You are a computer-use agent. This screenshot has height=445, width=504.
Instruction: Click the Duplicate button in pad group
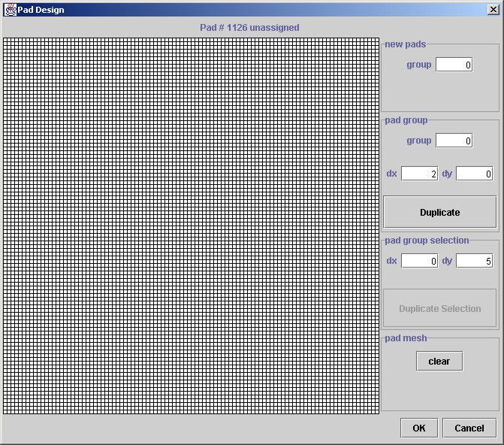[x=439, y=212]
